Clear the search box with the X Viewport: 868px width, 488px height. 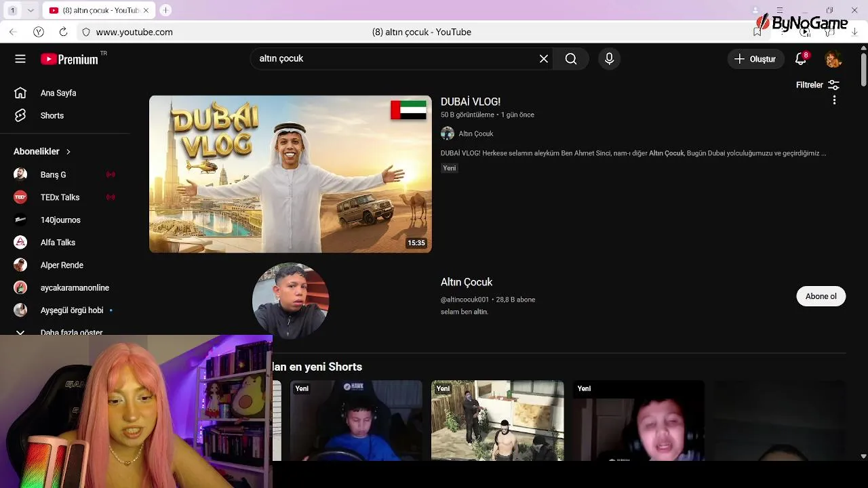[x=543, y=59]
